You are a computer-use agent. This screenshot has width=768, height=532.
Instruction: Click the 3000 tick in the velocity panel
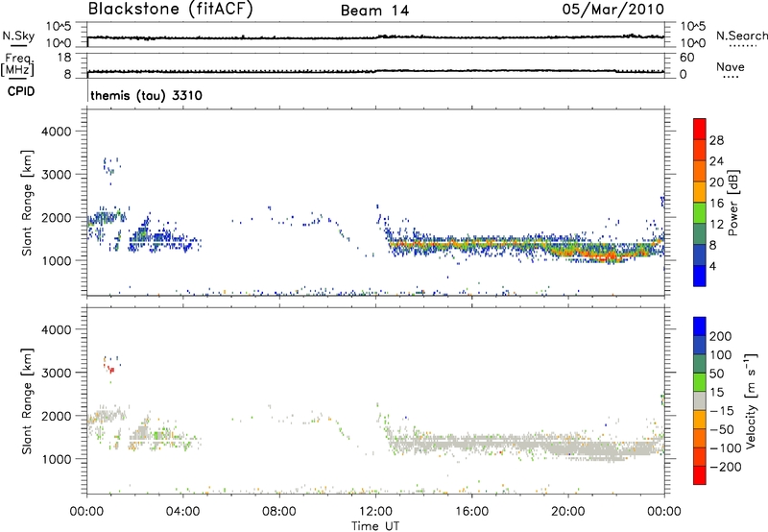coord(56,373)
